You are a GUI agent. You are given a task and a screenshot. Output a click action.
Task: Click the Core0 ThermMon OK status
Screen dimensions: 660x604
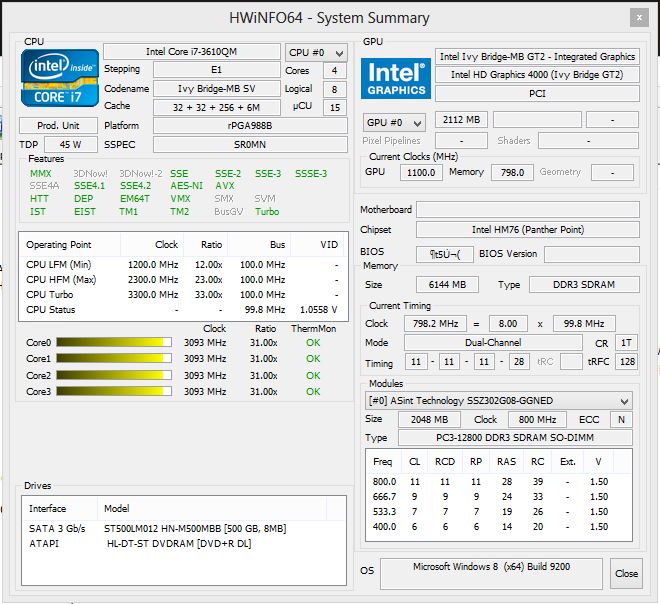[313, 343]
